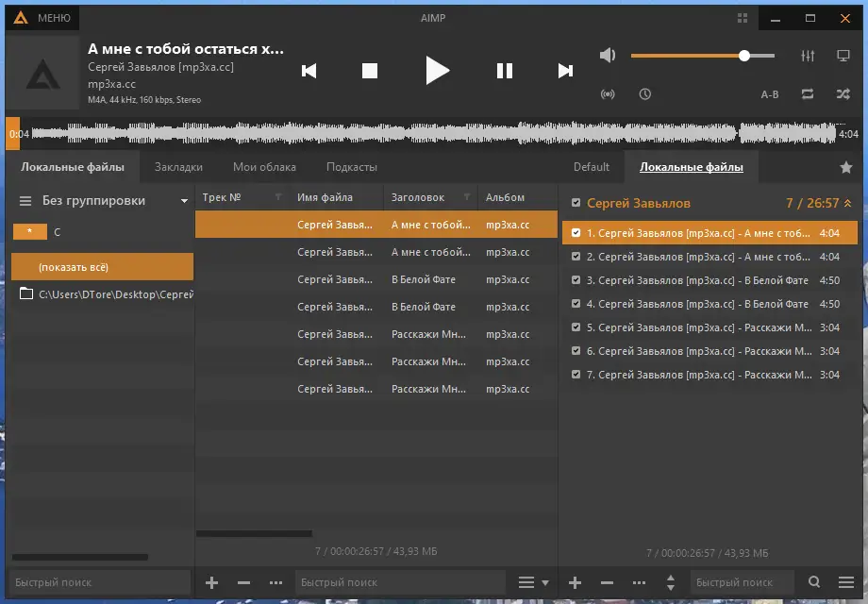Open the library view mode dropdown

[x=533, y=582]
